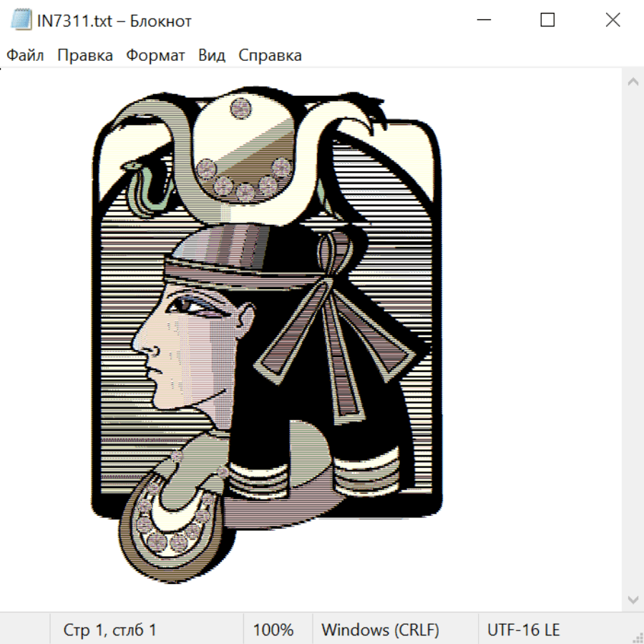644x644 pixels.
Task: Click the UTF-16 LE encoding indicator
Action: coord(524,630)
